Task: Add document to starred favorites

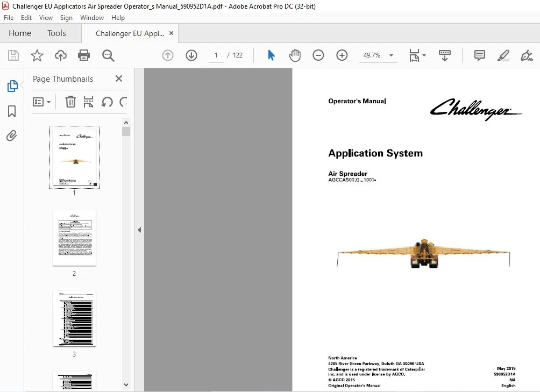Action: click(37, 55)
